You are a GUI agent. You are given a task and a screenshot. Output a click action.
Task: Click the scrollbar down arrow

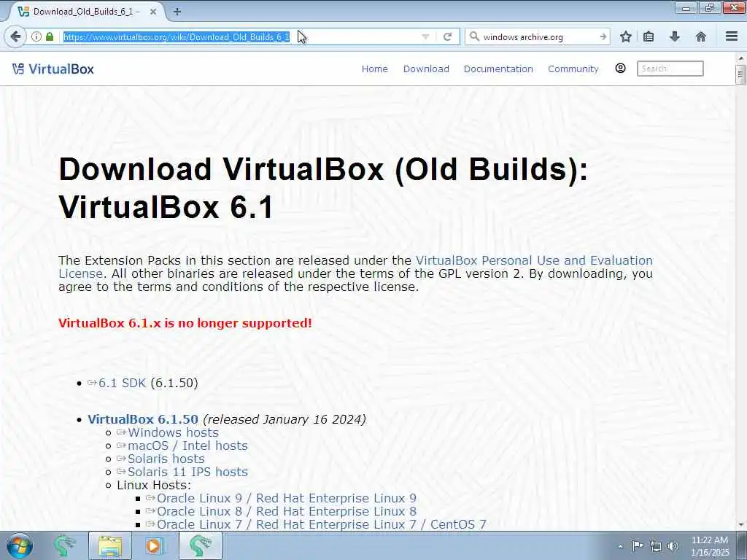tap(740, 525)
